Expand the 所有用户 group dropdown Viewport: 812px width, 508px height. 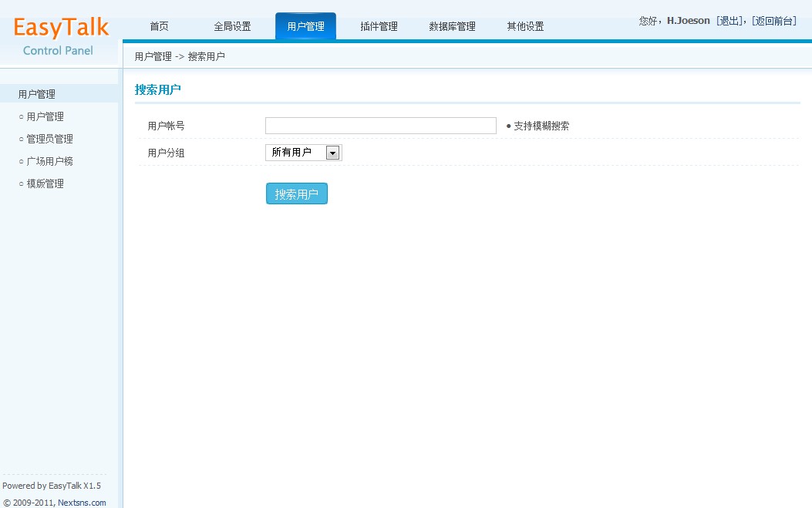(303, 153)
